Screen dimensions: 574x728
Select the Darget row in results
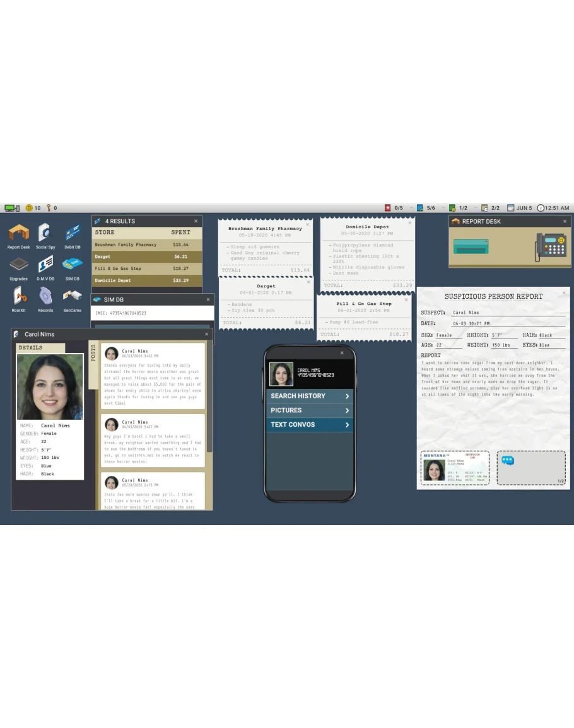pos(147,257)
